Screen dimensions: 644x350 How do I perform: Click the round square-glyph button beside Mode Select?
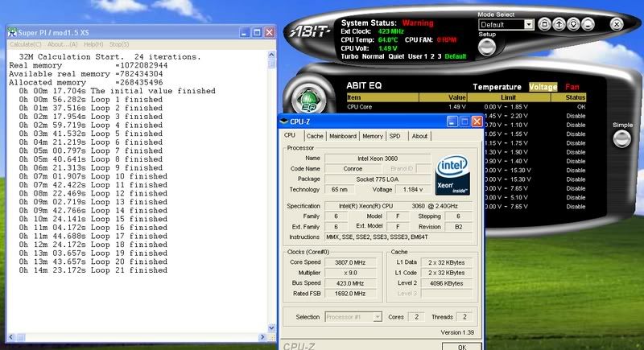(x=545, y=24)
